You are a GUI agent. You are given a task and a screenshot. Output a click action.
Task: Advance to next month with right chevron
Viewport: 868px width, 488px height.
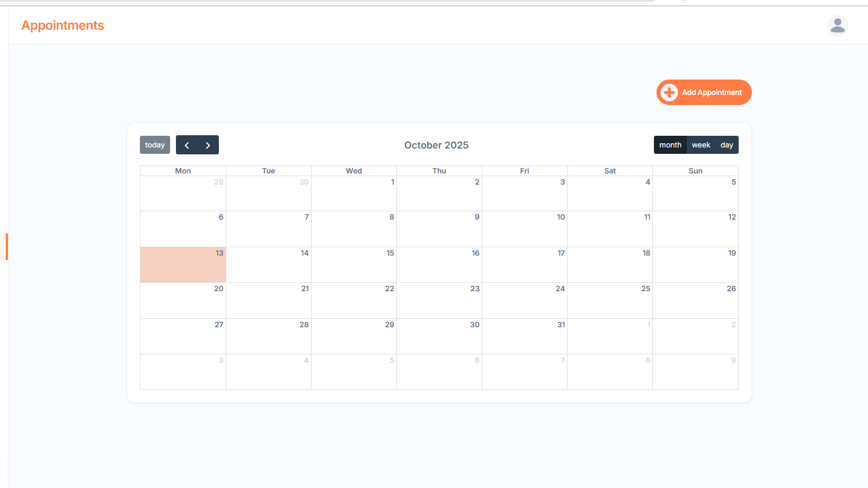[208, 145]
